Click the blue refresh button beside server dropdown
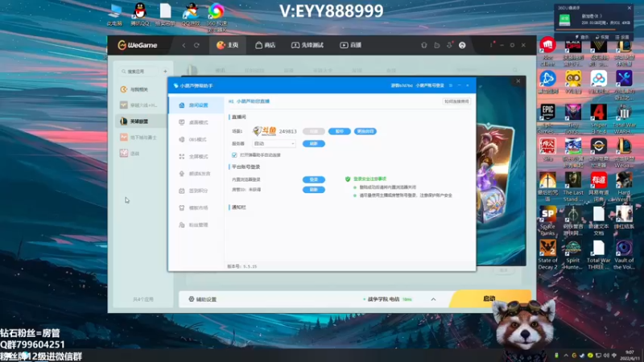644x362 pixels. pos(314,144)
